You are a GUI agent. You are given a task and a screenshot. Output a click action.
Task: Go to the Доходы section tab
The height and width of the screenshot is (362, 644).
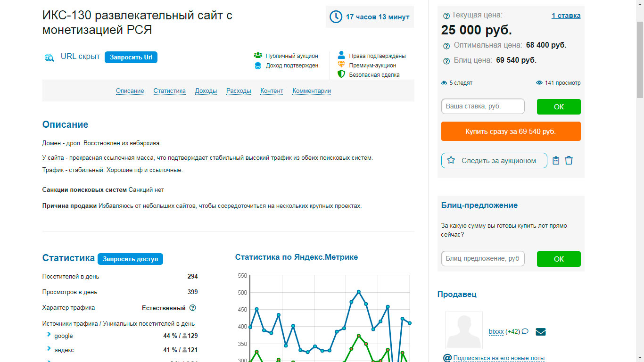point(206,91)
